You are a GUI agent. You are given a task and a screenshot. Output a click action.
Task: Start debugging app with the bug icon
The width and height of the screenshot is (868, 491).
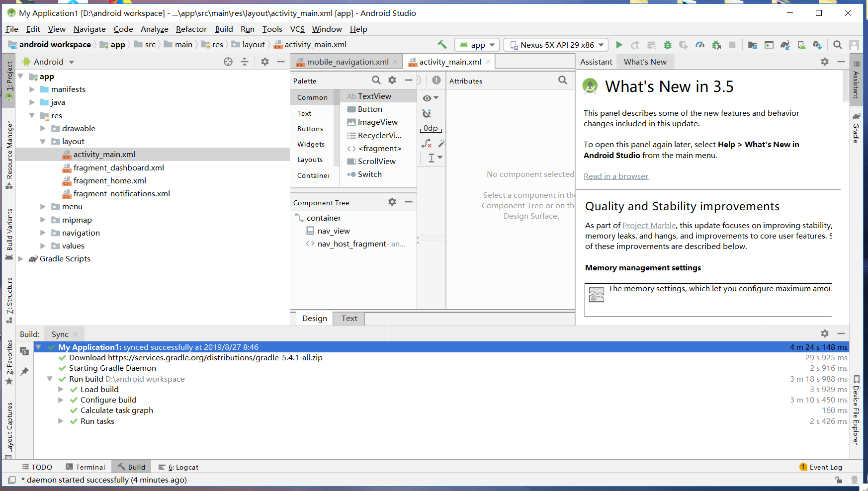pos(668,45)
